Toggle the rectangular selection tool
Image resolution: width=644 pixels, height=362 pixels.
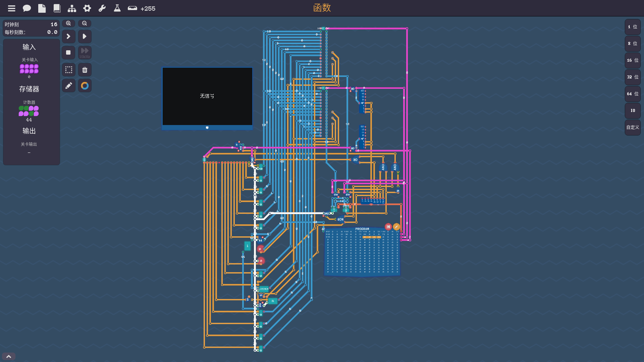68,70
